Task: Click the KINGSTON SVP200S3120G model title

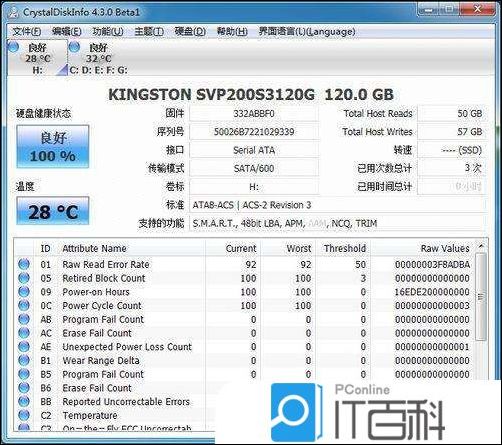Action: (x=251, y=95)
